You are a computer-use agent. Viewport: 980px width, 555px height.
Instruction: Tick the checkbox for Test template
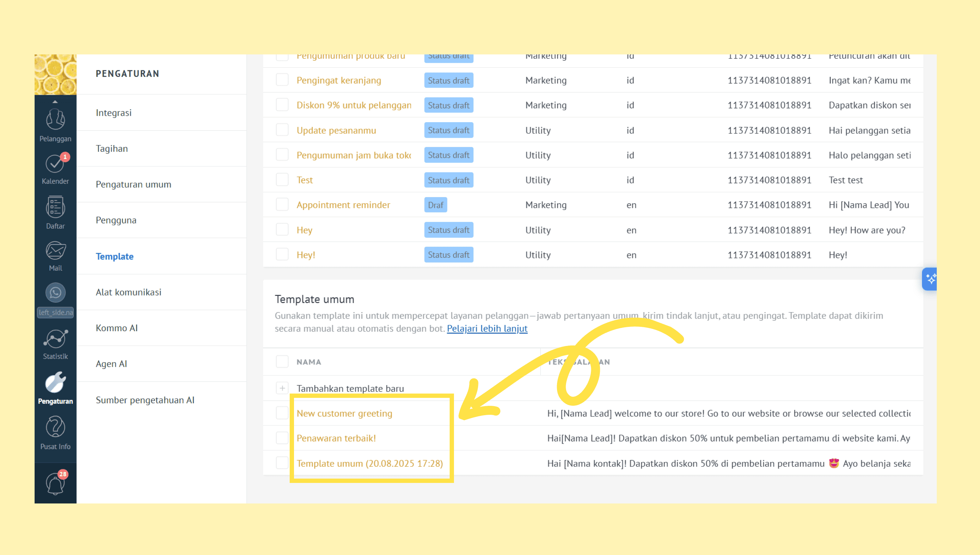tap(282, 180)
